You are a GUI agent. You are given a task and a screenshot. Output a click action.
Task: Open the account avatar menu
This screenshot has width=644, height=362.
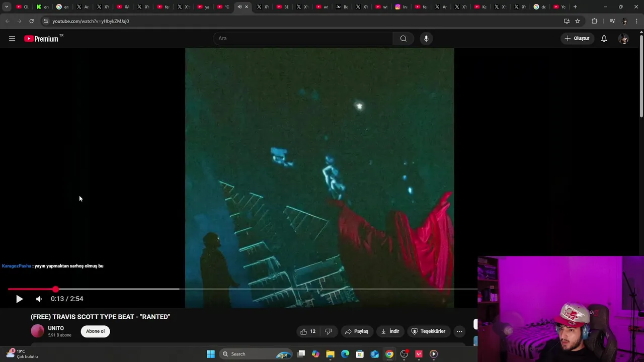coord(623,39)
